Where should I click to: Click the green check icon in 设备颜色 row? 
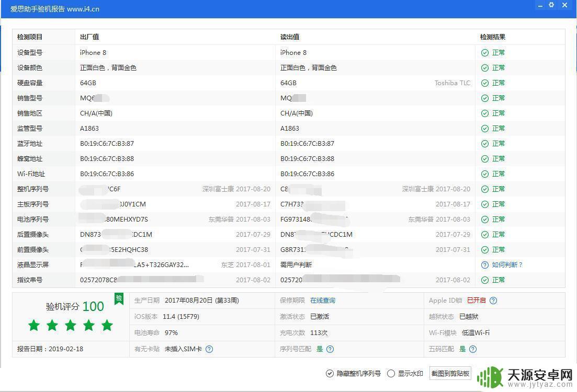tap(484, 67)
